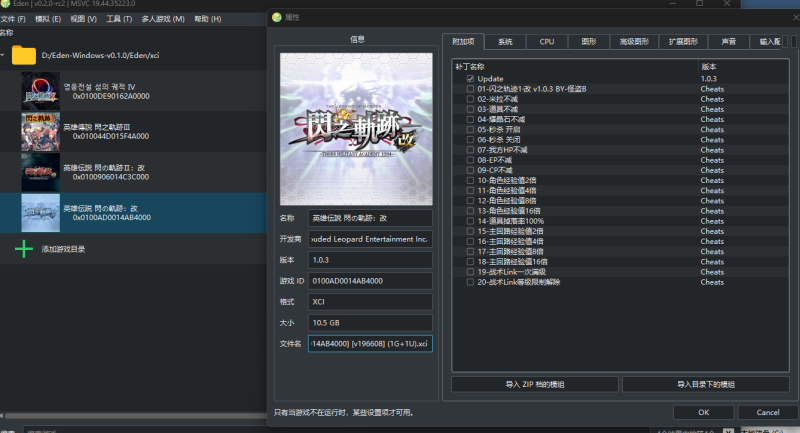Enable the 03-道具不减 cheat checkbox
800x433 pixels.
tap(470, 109)
